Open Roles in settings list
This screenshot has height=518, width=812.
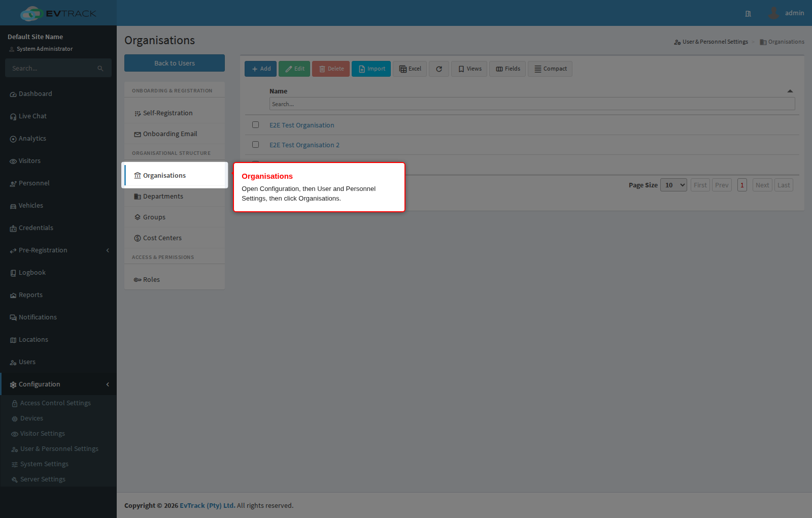[x=175, y=280]
